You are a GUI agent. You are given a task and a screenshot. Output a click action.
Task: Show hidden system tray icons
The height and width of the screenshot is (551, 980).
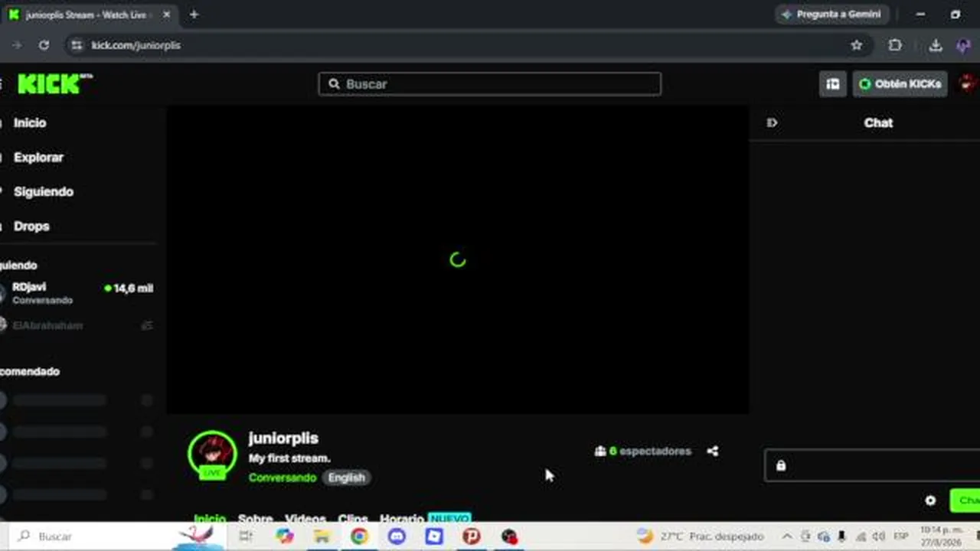pos(786,536)
